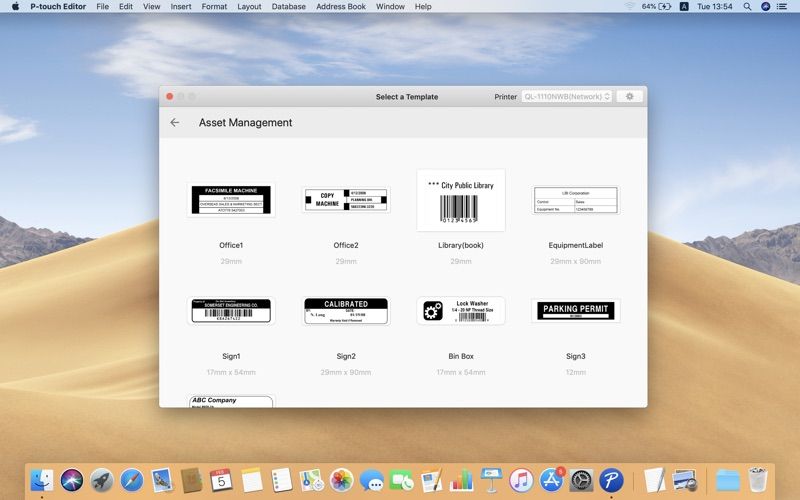Image resolution: width=800 pixels, height=500 pixels.
Task: Open the Edit menu
Action: (x=126, y=7)
